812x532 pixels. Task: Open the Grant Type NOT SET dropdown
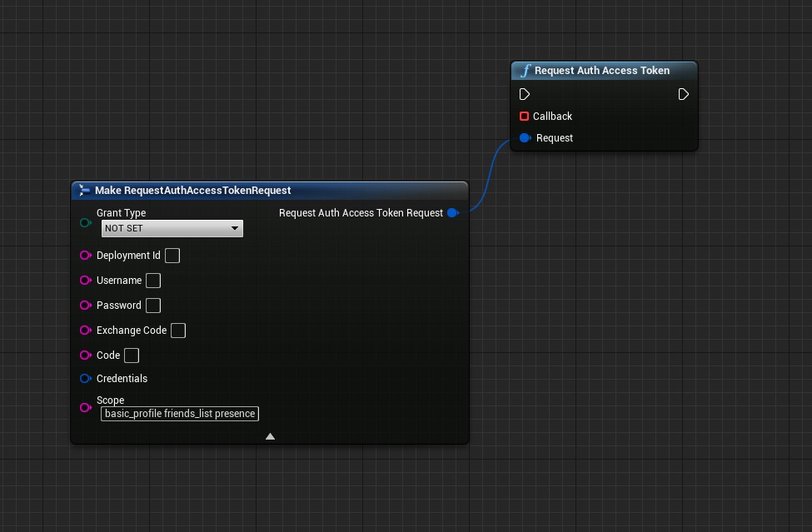(172, 228)
